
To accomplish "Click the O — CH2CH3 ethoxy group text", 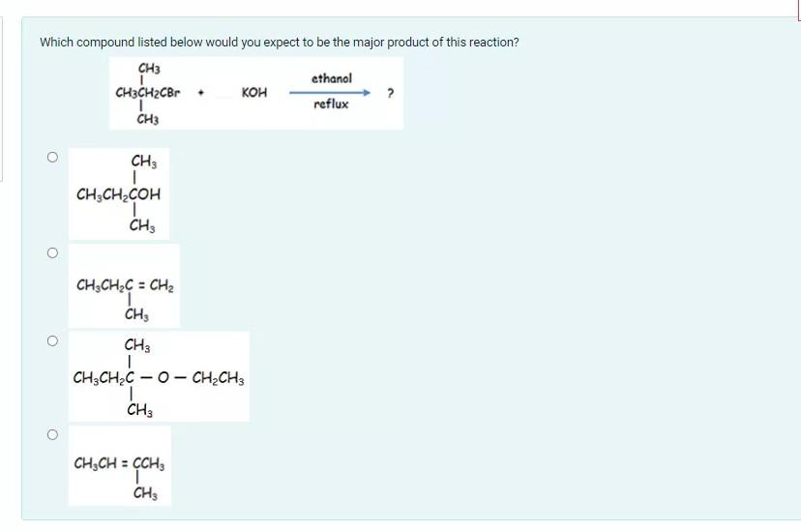I will (x=201, y=378).
